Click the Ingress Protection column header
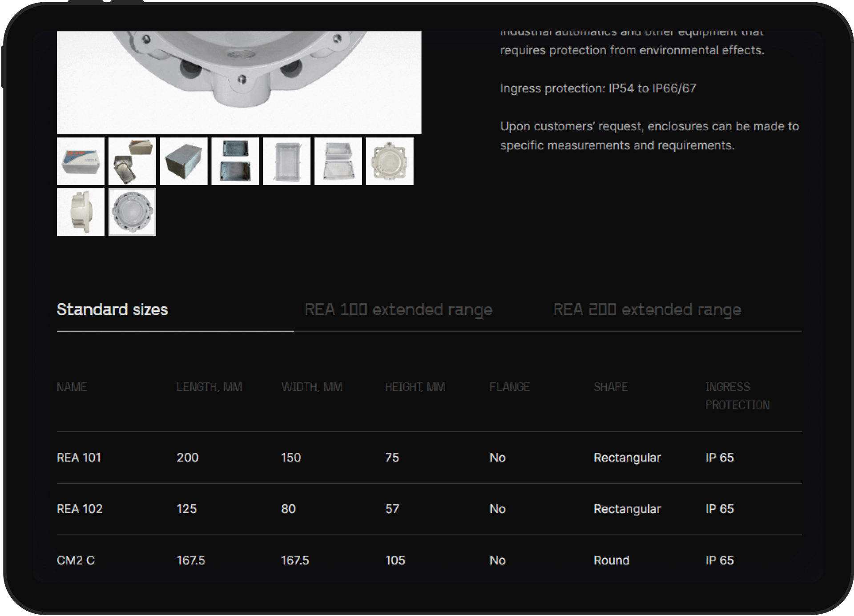The width and height of the screenshot is (854, 616). [737, 396]
